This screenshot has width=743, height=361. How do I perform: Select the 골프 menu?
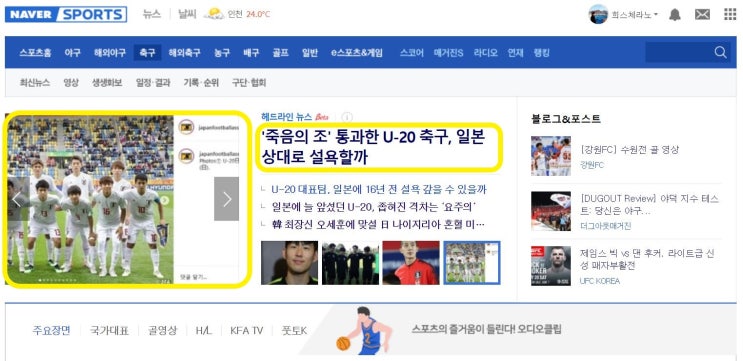point(281,53)
